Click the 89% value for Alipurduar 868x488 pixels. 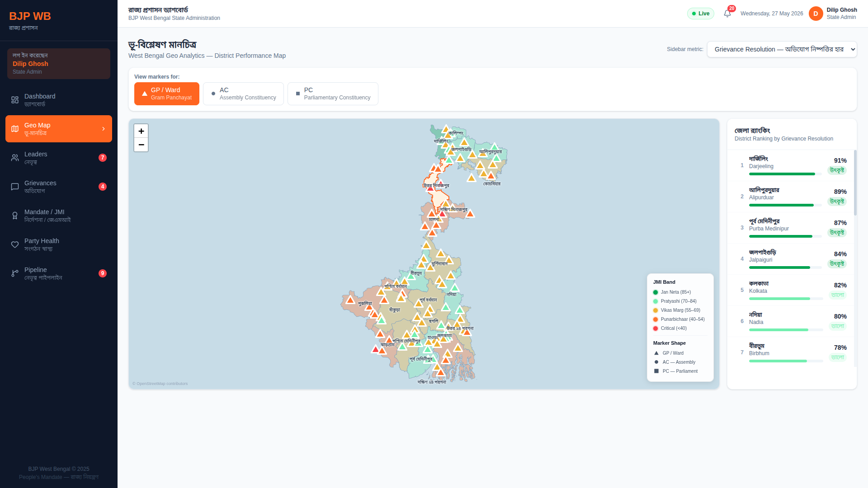click(x=840, y=192)
